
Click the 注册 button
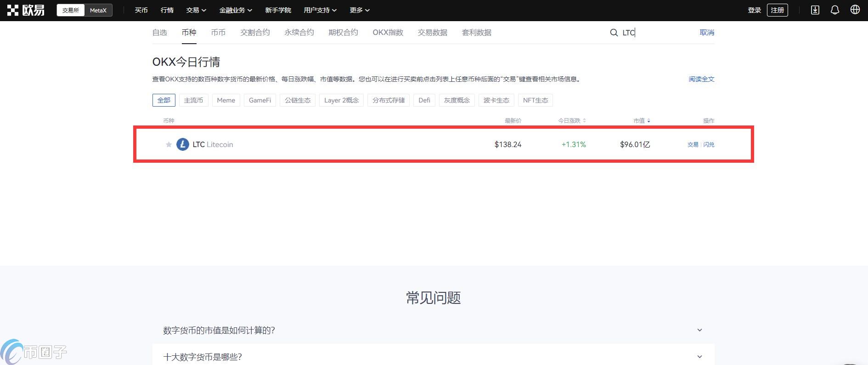778,10
